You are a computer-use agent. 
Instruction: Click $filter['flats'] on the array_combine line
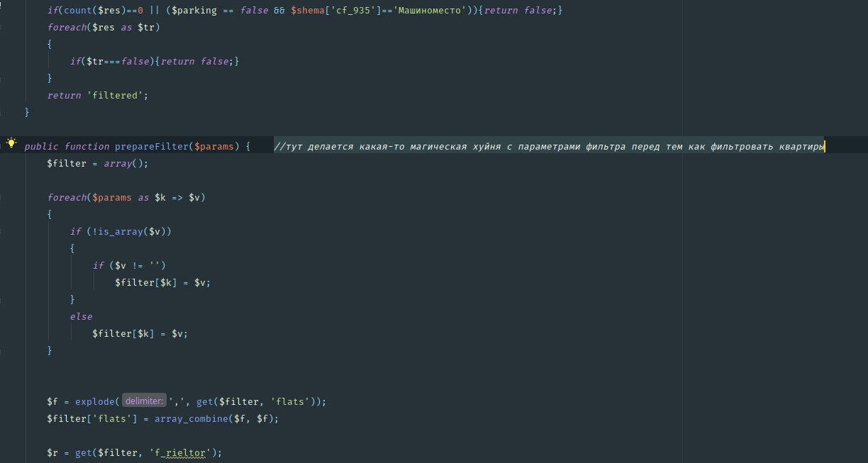pyautogui.click(x=93, y=418)
